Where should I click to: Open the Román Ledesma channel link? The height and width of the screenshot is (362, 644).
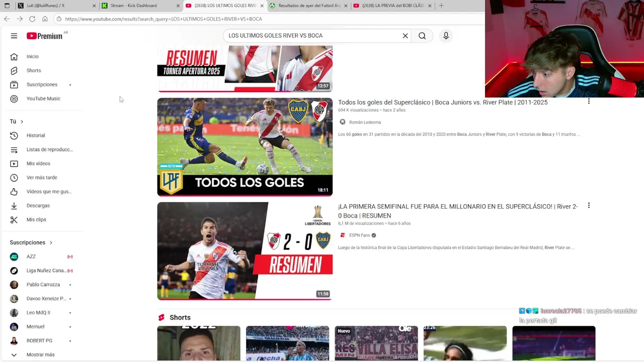pyautogui.click(x=365, y=122)
